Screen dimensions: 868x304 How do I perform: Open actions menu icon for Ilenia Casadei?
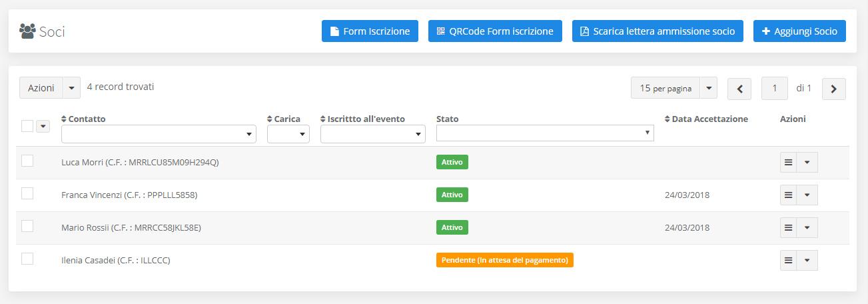[x=788, y=260]
